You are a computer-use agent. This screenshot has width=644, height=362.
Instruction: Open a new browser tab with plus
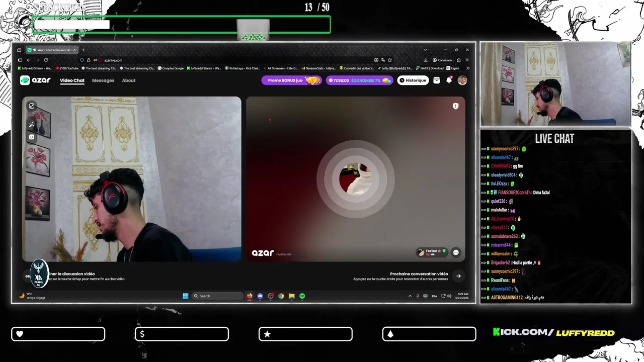coord(84,50)
